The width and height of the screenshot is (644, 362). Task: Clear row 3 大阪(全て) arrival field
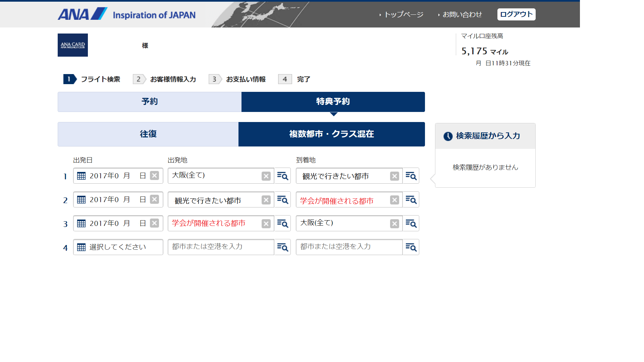point(394,224)
